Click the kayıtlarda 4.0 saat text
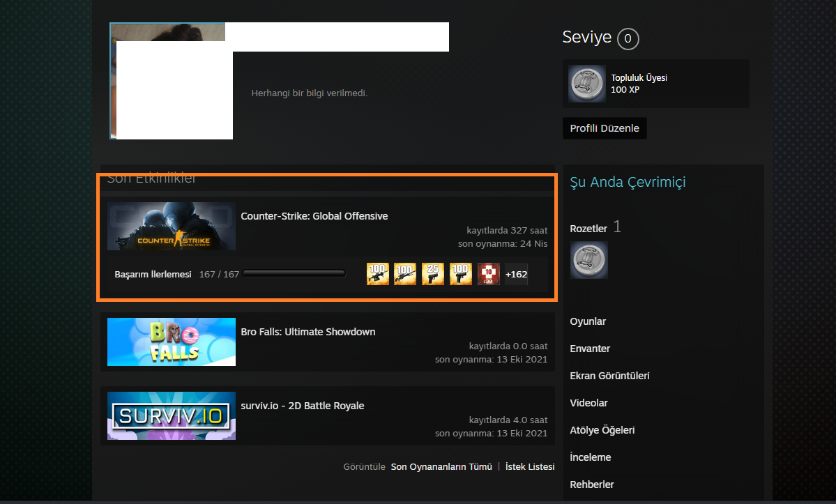 click(508, 420)
